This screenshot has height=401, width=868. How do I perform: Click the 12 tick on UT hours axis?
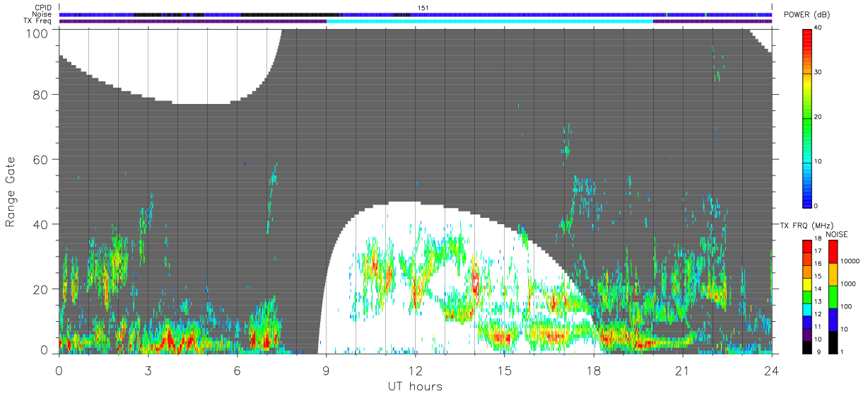[415, 371]
